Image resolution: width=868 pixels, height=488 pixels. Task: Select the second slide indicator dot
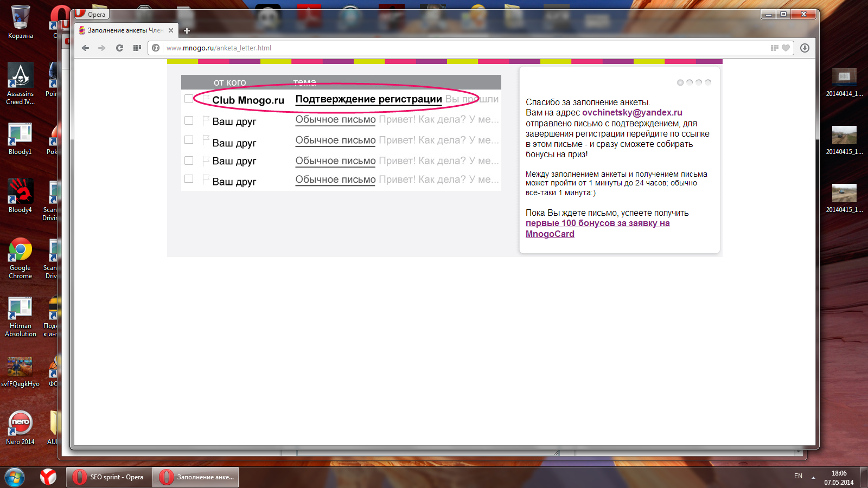tap(690, 82)
